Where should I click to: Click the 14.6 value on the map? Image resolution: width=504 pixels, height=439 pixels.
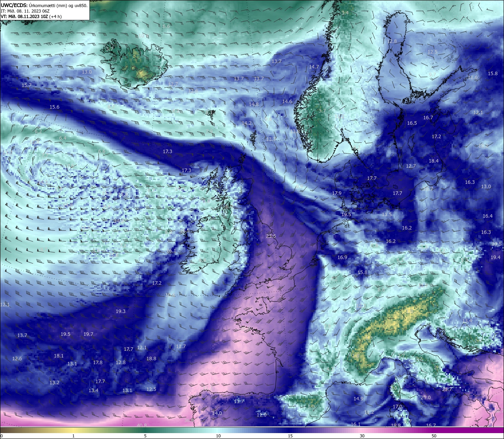click(x=287, y=102)
